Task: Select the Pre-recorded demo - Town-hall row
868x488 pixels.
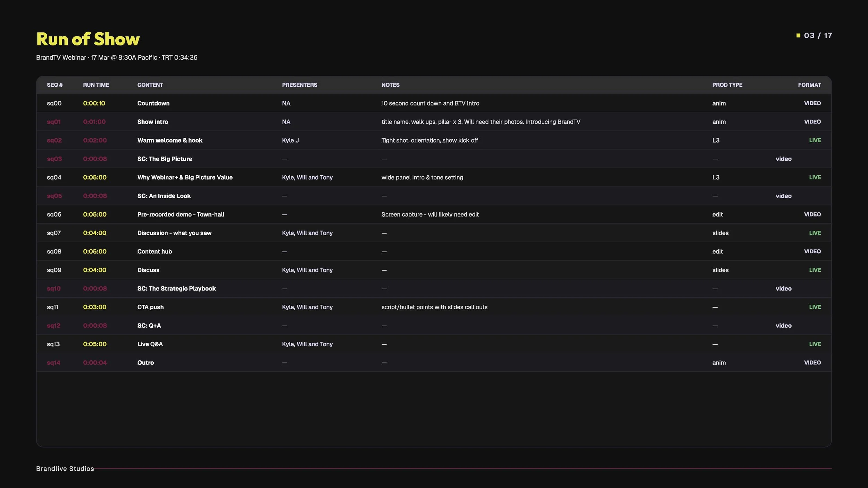Action: [x=434, y=214]
